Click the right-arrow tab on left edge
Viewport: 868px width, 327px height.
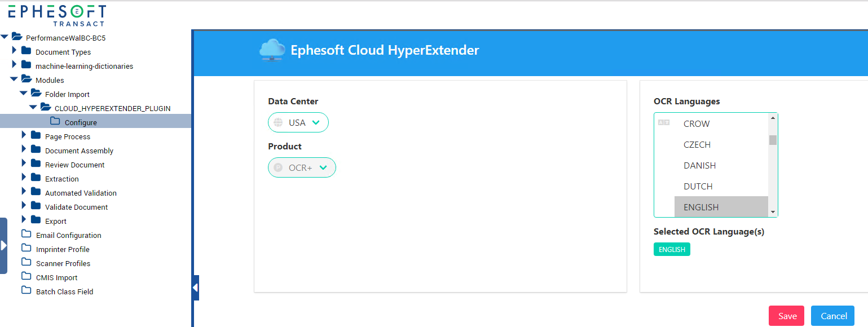click(3, 245)
